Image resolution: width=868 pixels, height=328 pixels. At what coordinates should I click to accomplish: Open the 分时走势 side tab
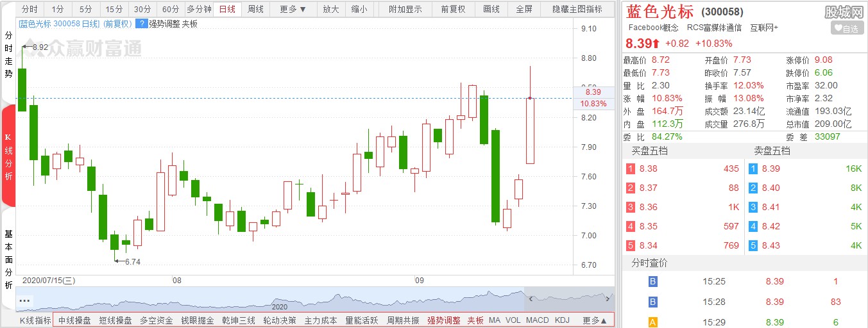(x=8, y=55)
